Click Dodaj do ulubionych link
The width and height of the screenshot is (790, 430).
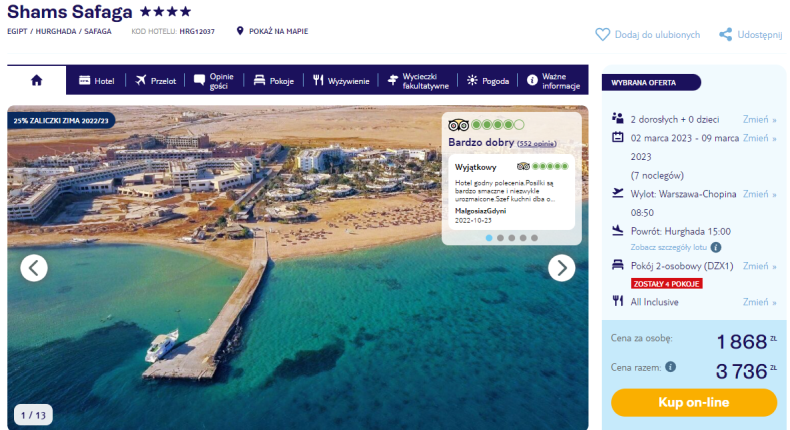point(657,35)
